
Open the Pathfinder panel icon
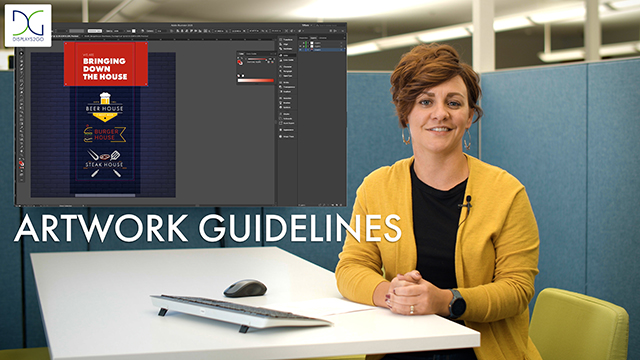click(288, 49)
